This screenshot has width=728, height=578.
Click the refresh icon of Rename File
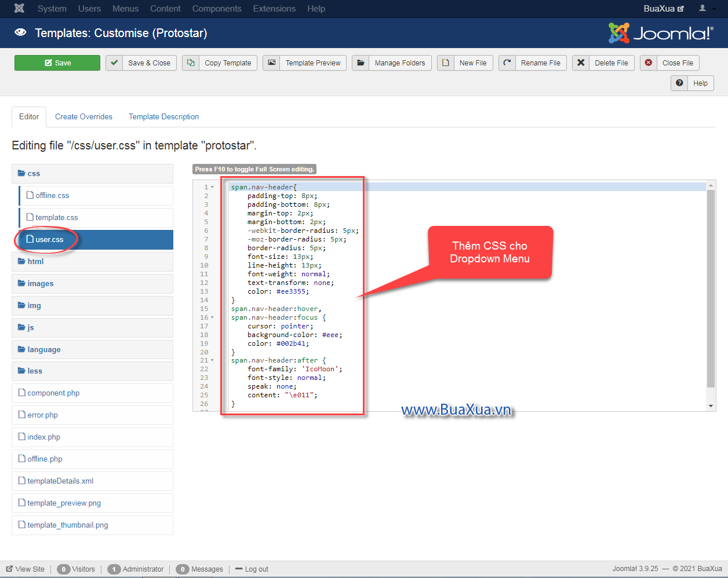[507, 63]
